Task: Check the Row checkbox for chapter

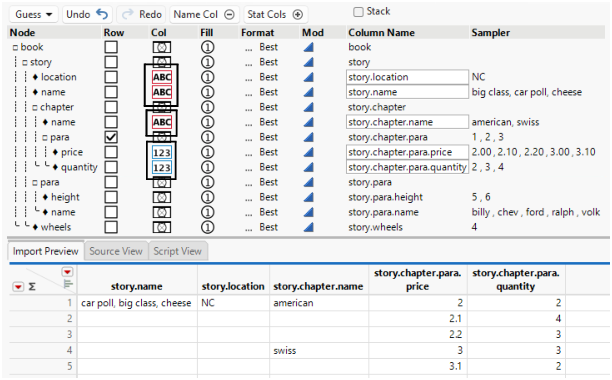Action: click(111, 107)
